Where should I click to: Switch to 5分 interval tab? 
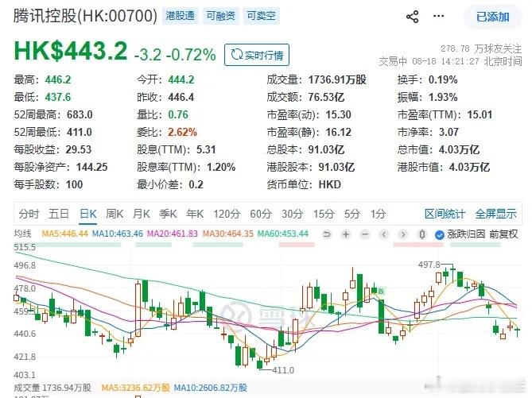click(351, 214)
